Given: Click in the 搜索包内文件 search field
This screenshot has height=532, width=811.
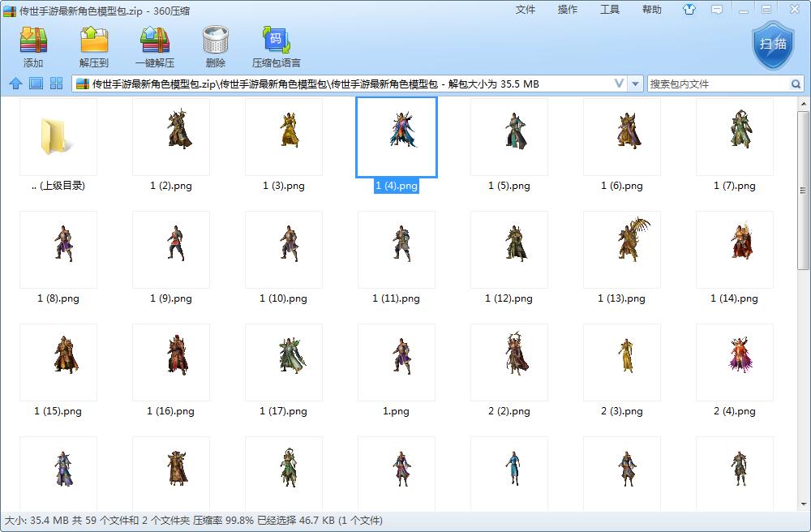Looking at the screenshot, I should pos(718,84).
